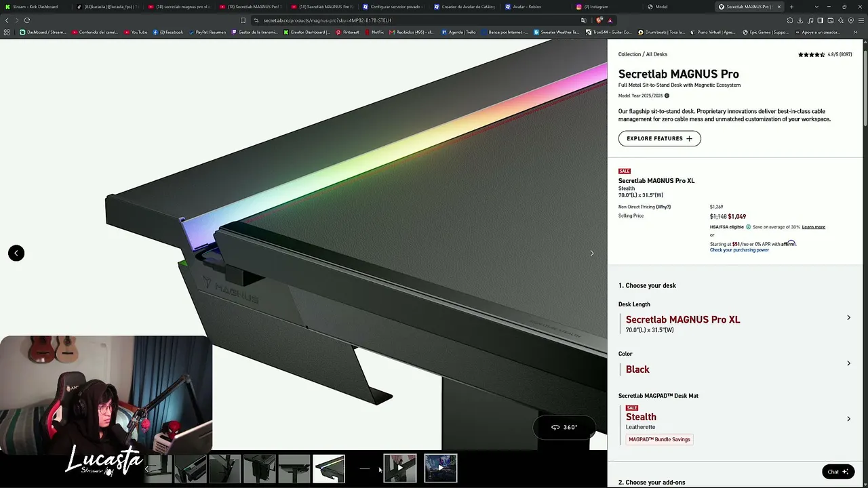
Task: Play the RGB setup video thumbnail
Action: [x=441, y=468]
